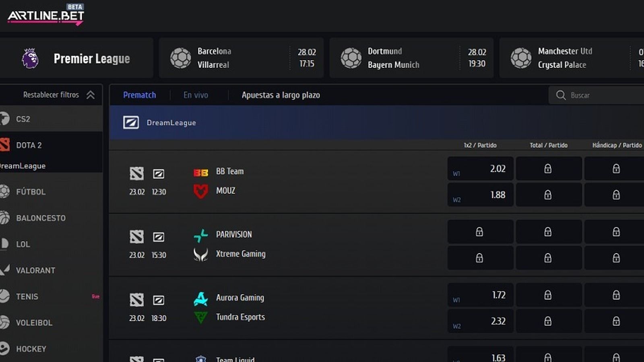Switch to the En vivo tab
The image size is (644, 362).
point(196,95)
